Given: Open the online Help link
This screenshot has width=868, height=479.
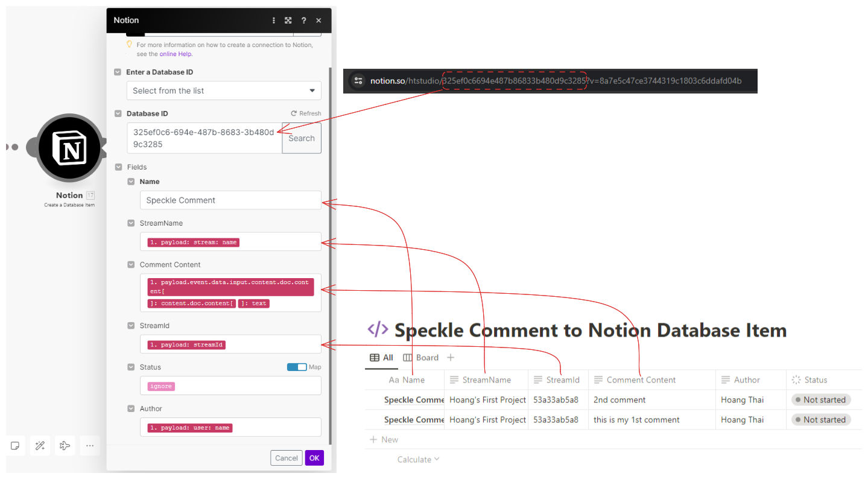Looking at the screenshot, I should [176, 54].
